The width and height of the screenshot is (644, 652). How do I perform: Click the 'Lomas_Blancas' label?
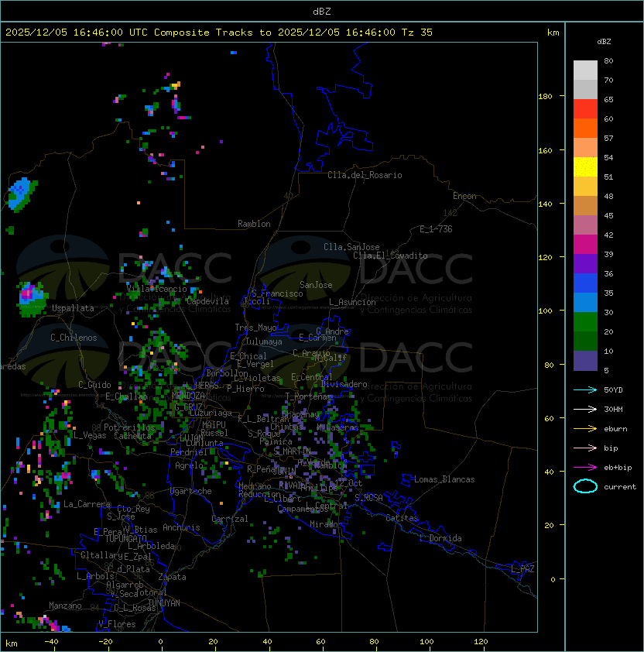444,479
